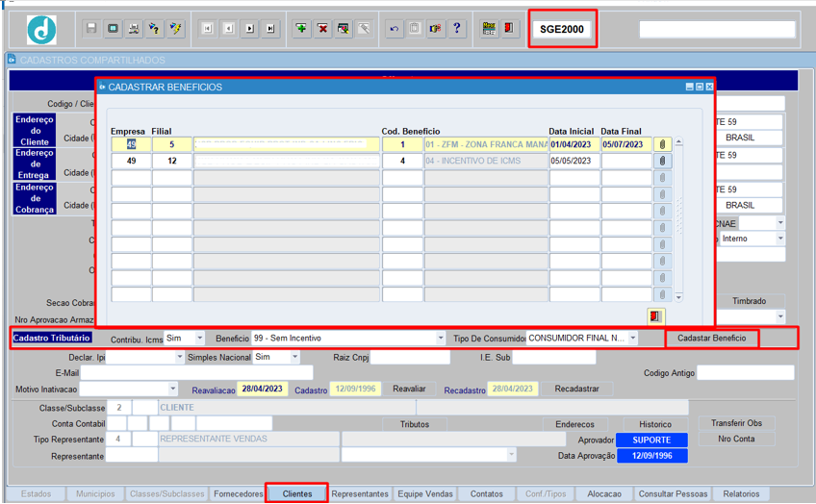The image size is (816, 504).
Task: Click the Cadastar Beneficio button
Action: tap(711, 338)
